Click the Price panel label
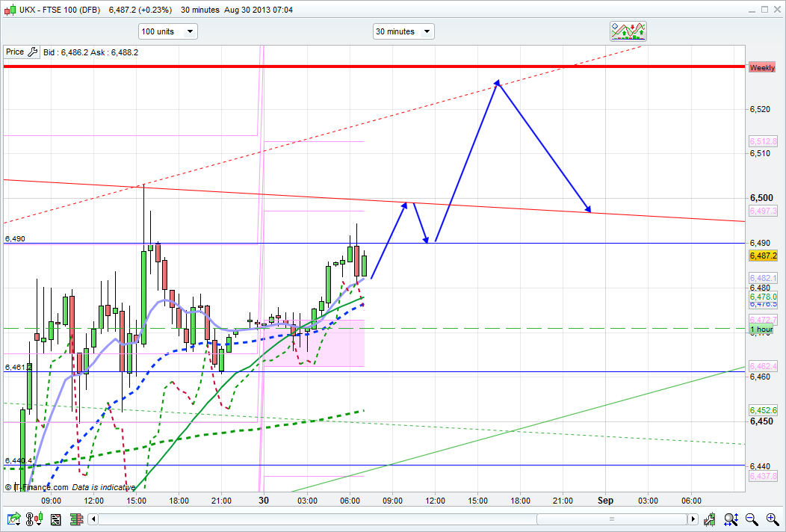 click(x=14, y=52)
